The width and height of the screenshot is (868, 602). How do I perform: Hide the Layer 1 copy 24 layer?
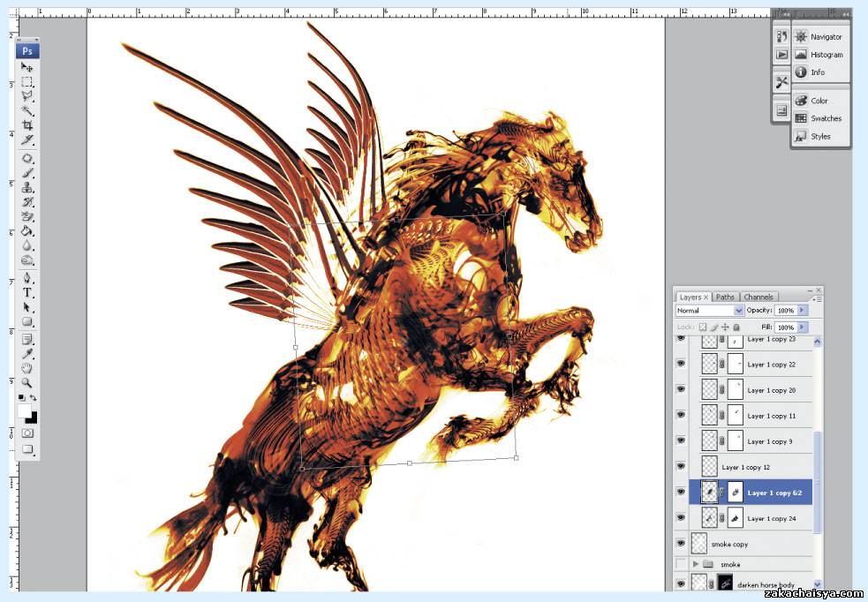tap(681, 517)
